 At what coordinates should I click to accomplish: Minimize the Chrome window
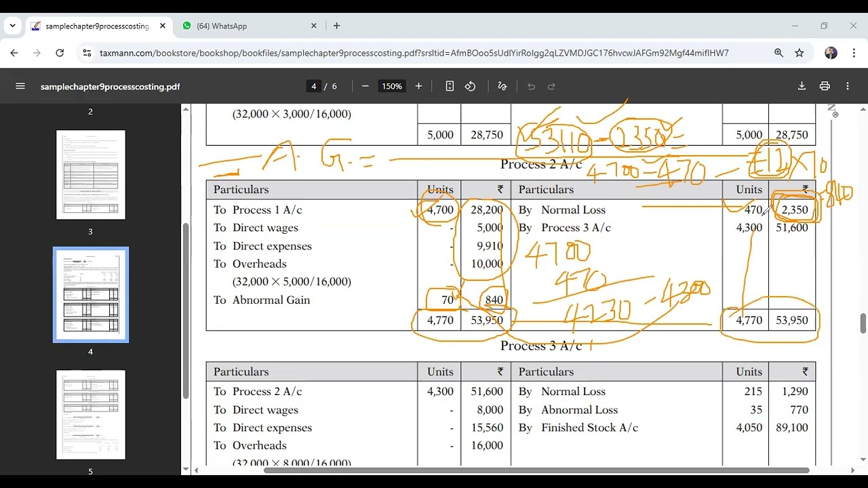pyautogui.click(x=795, y=26)
